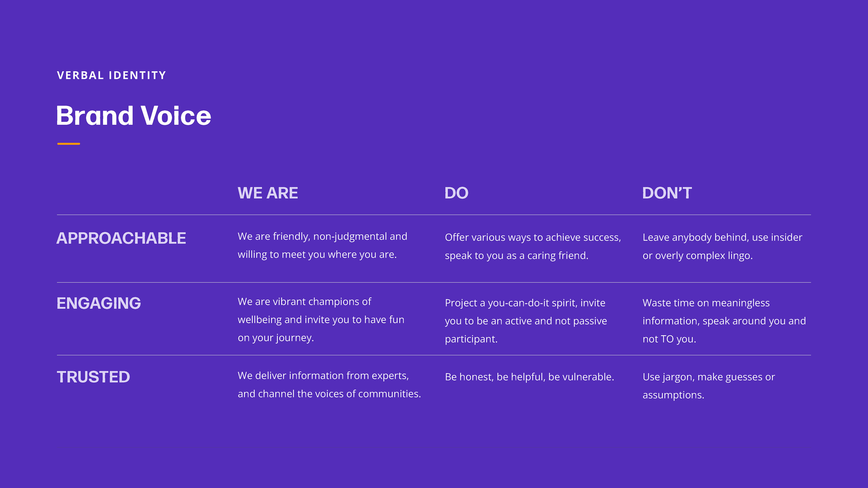Click the WE ARE column header
868x488 pixels.
[x=268, y=193]
